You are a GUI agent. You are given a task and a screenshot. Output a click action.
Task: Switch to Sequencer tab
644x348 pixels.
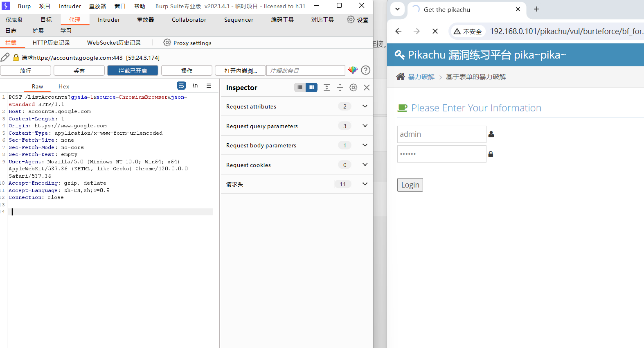click(239, 20)
